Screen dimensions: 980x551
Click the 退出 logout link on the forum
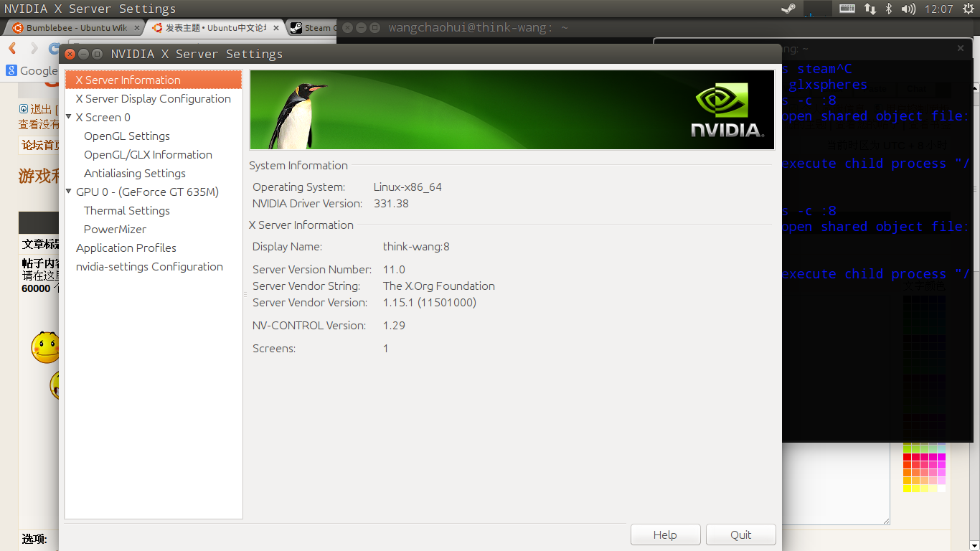pyautogui.click(x=41, y=109)
